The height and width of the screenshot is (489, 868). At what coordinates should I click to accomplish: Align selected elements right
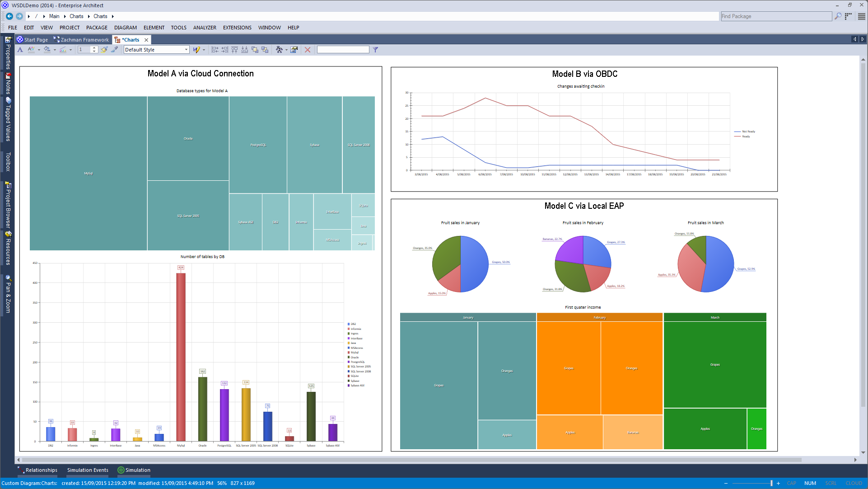pos(225,50)
